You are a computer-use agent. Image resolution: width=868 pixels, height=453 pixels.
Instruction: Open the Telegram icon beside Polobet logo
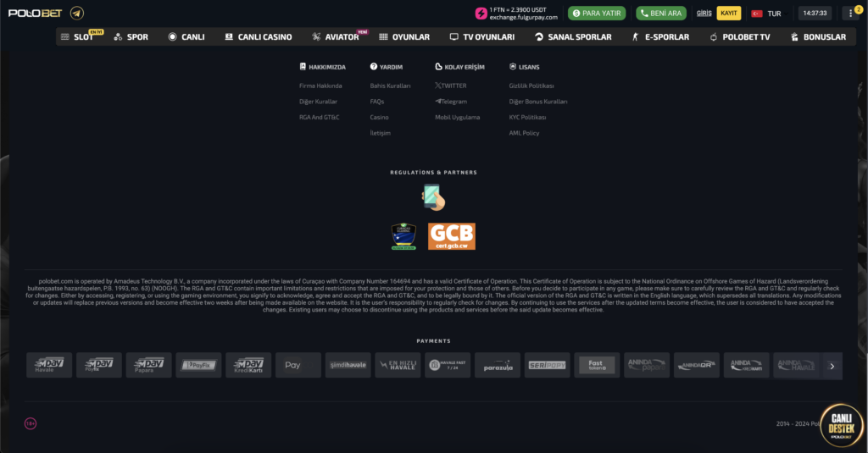pyautogui.click(x=77, y=13)
